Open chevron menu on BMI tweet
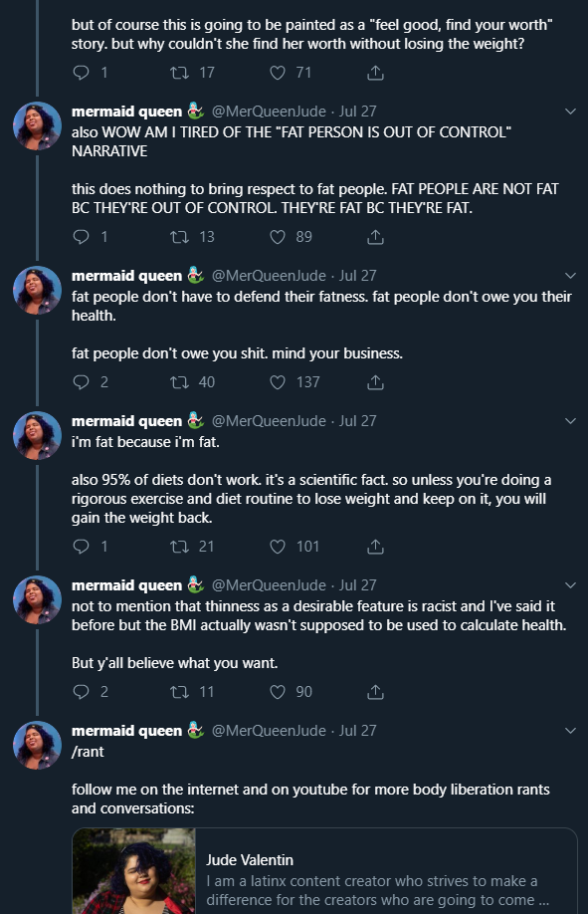This screenshot has height=914, width=588. (x=570, y=585)
